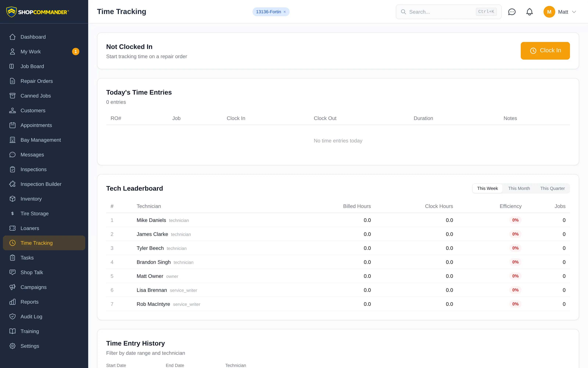Image resolution: width=588 pixels, height=368 pixels.
Task: Open the Audit Log shield icon
Action: [12, 317]
